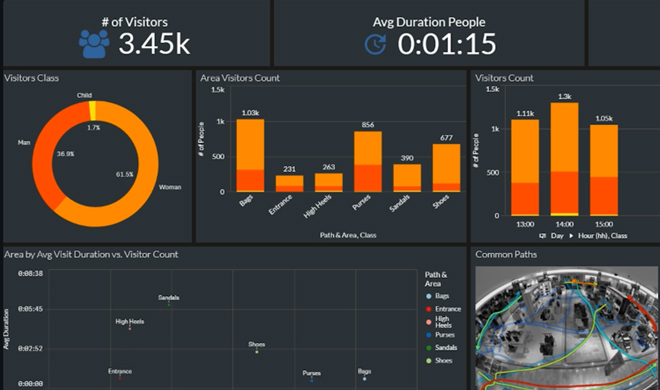660x390 pixels.
Task: Click the Woman label beside the donut
Action: coord(170,187)
